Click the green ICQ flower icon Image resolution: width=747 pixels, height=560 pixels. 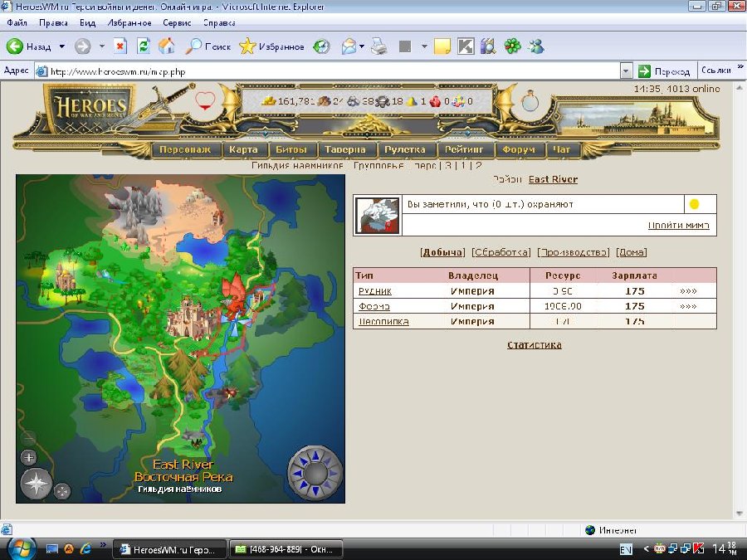513,46
